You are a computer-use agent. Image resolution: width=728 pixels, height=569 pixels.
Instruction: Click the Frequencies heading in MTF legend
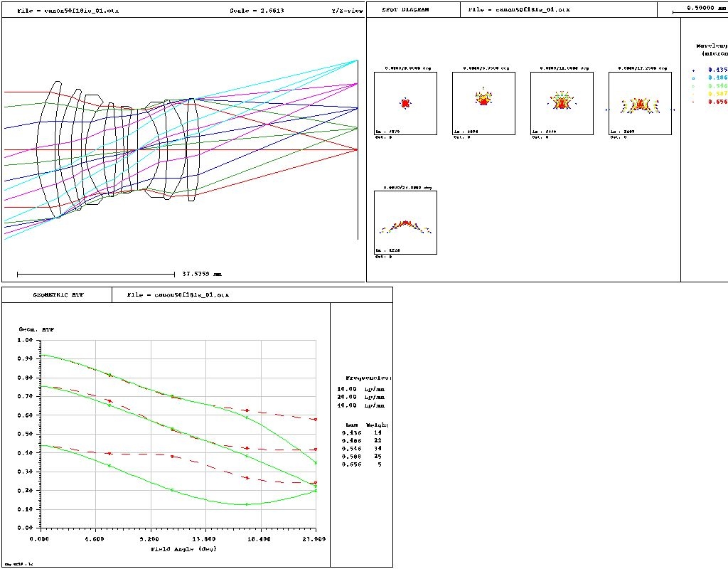[x=368, y=378]
